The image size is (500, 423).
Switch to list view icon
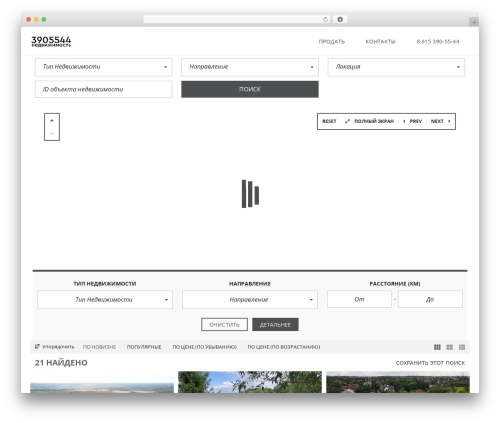[462, 347]
